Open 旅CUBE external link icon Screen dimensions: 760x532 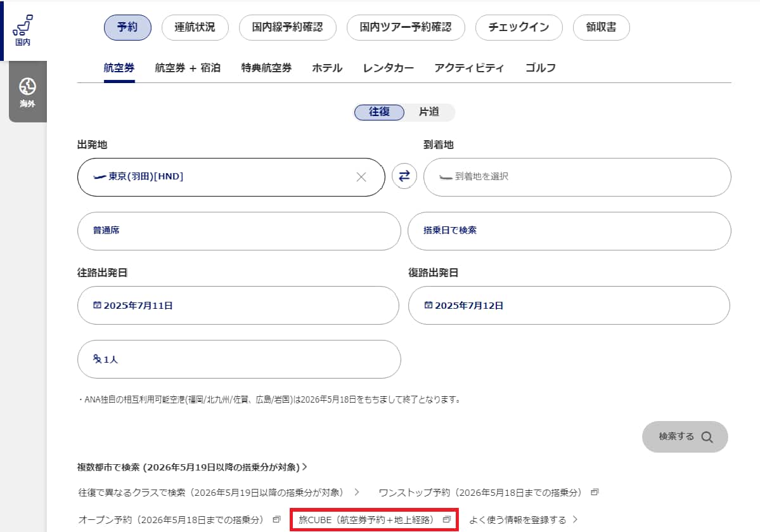(x=446, y=519)
